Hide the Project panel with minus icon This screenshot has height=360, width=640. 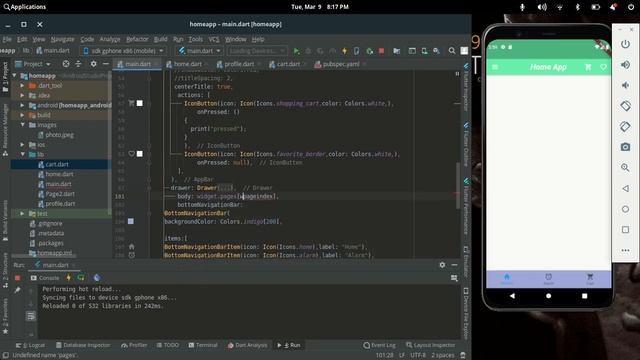point(106,64)
